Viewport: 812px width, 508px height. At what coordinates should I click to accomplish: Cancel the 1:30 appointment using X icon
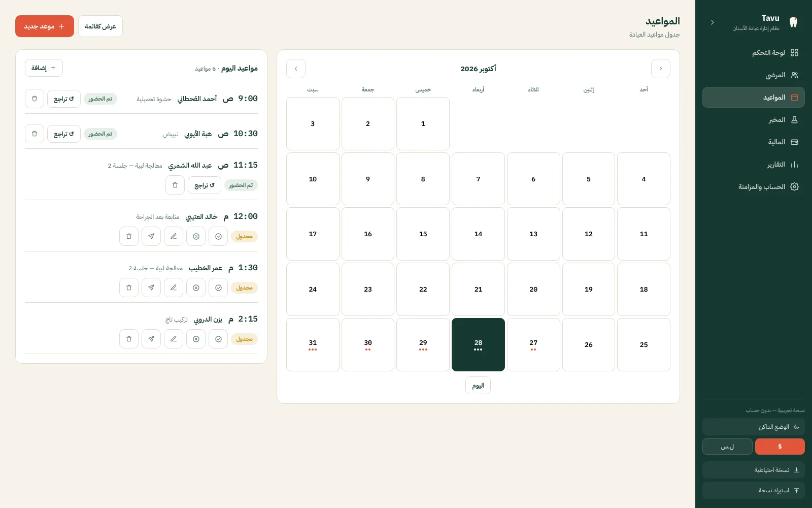tap(196, 288)
